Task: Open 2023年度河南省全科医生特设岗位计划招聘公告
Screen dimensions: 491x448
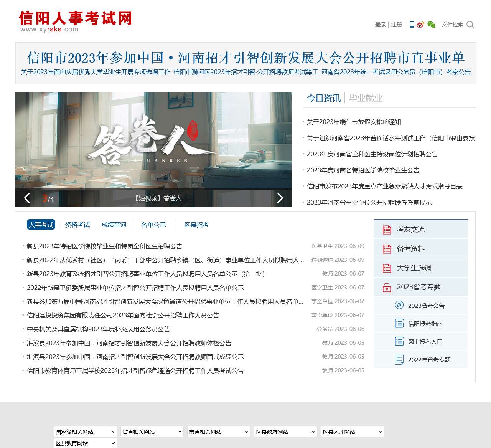Action: 372,154
